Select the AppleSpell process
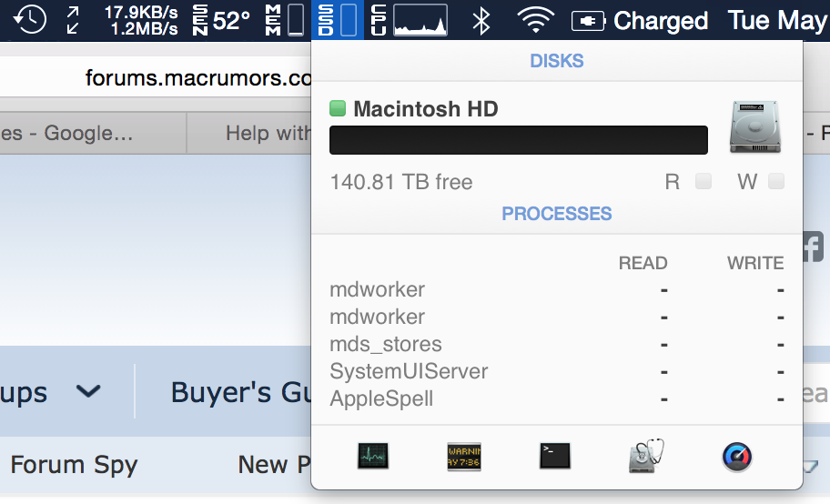The height and width of the screenshot is (504, 830). [557, 398]
